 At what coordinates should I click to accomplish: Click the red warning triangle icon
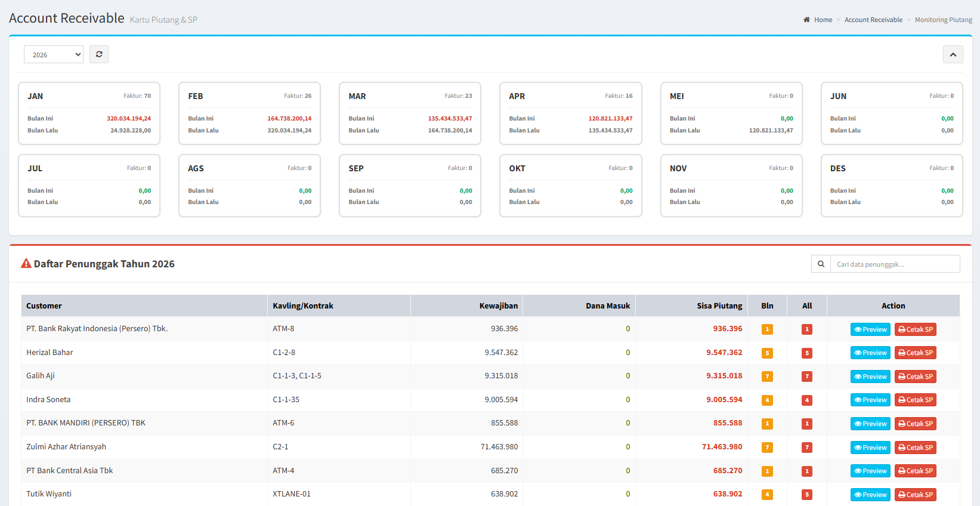point(26,263)
